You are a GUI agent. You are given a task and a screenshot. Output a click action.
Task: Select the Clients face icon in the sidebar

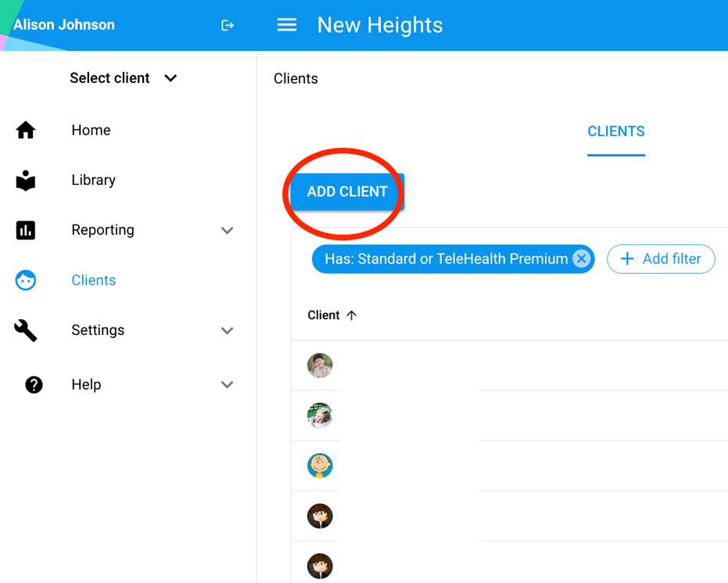coord(26,280)
